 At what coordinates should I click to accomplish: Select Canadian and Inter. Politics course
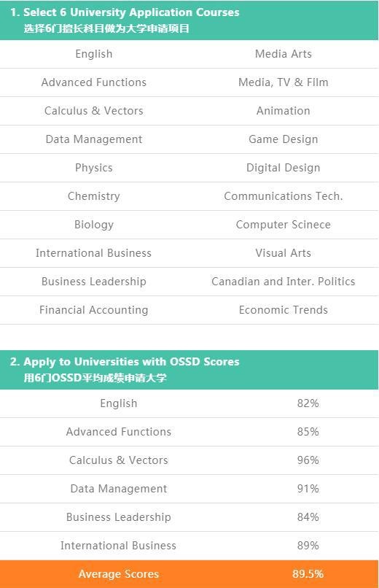tap(283, 282)
